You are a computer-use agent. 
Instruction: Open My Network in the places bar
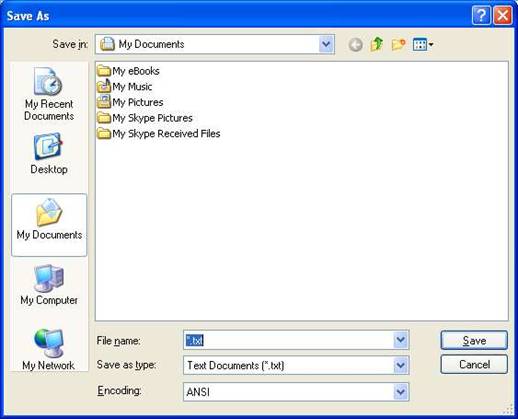(49, 349)
